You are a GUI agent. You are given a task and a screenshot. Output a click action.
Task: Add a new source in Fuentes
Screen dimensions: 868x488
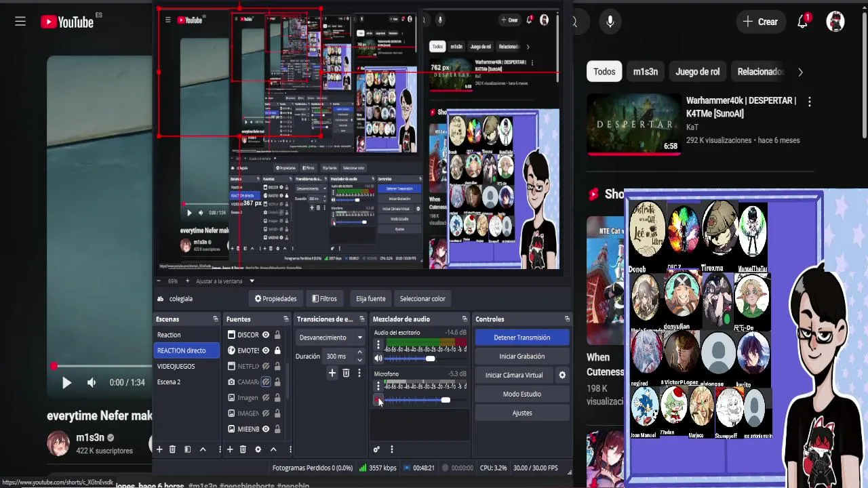pyautogui.click(x=230, y=449)
